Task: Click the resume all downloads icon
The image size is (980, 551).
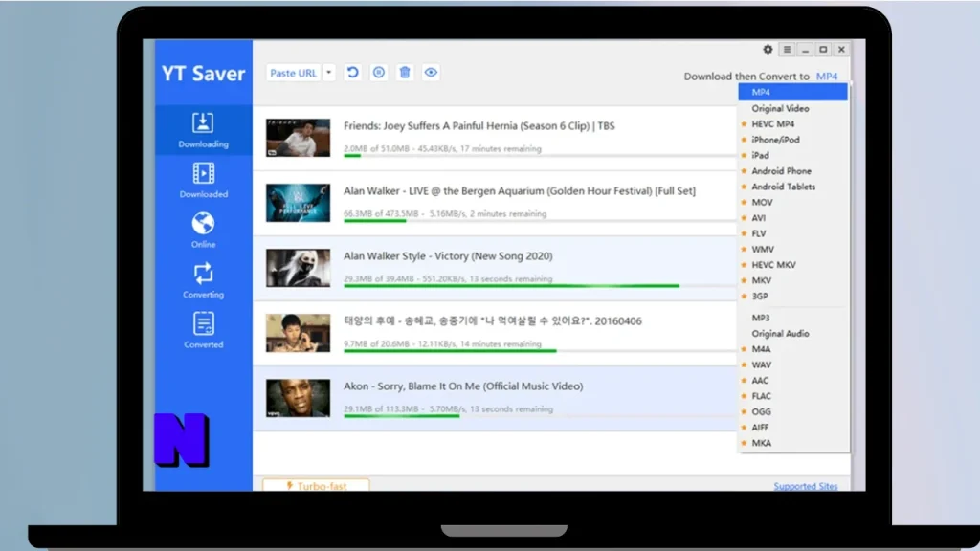Action: point(352,73)
